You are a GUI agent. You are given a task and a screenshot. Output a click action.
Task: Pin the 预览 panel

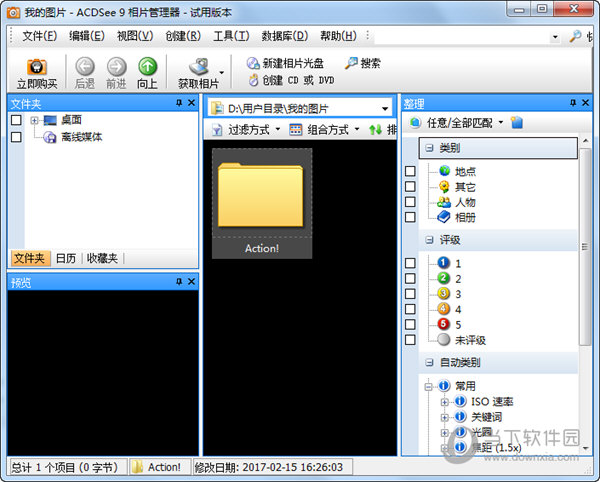(179, 281)
